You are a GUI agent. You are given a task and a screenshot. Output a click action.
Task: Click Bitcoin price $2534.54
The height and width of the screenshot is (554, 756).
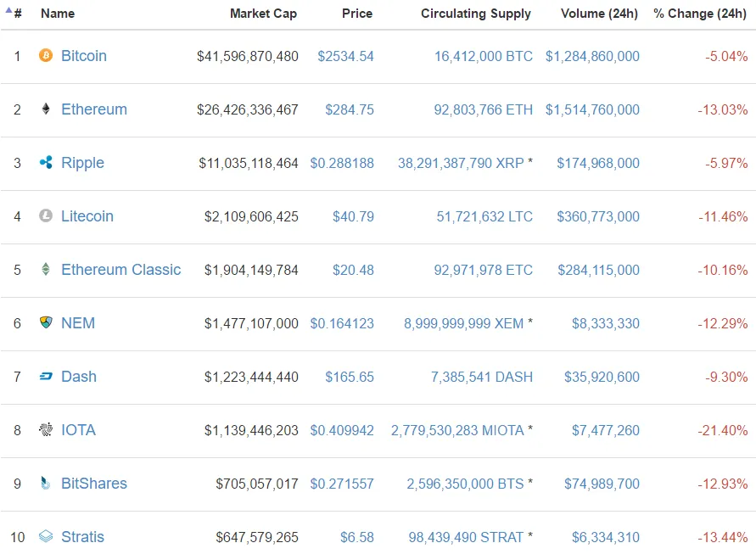[345, 56]
